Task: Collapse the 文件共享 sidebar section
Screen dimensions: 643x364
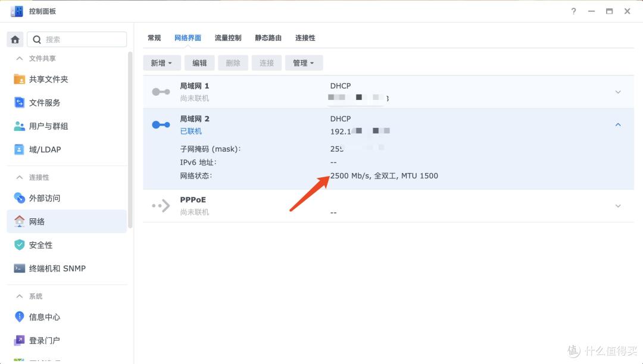Action: coord(19,58)
